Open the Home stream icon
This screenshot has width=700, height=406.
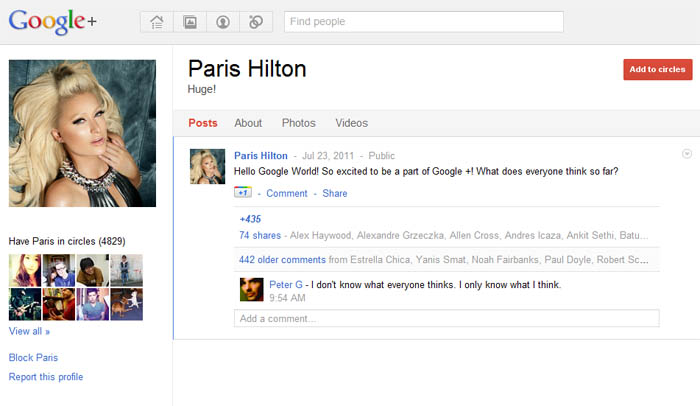pos(157,22)
